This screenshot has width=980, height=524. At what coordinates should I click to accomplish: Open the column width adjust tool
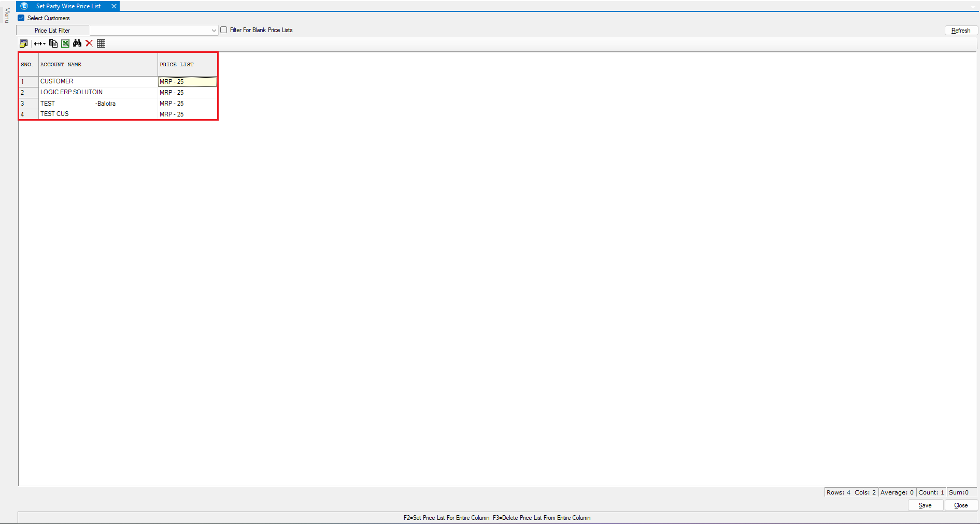pos(39,43)
